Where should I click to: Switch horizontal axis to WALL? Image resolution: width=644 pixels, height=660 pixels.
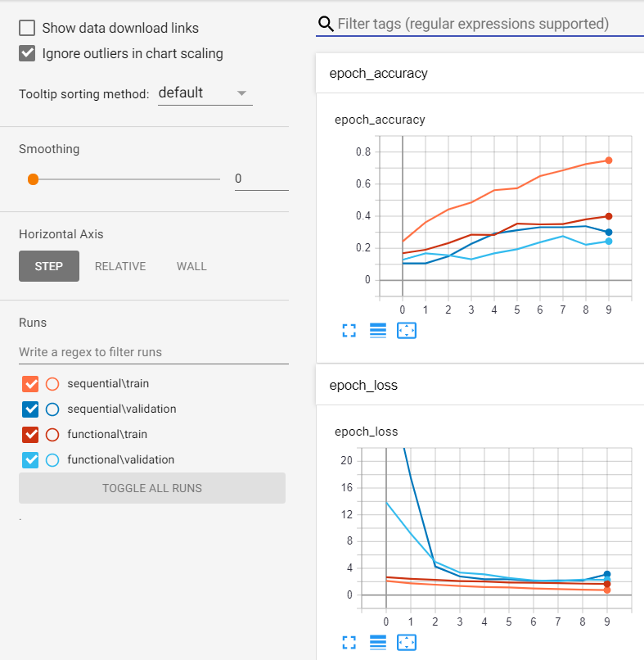[x=191, y=266]
